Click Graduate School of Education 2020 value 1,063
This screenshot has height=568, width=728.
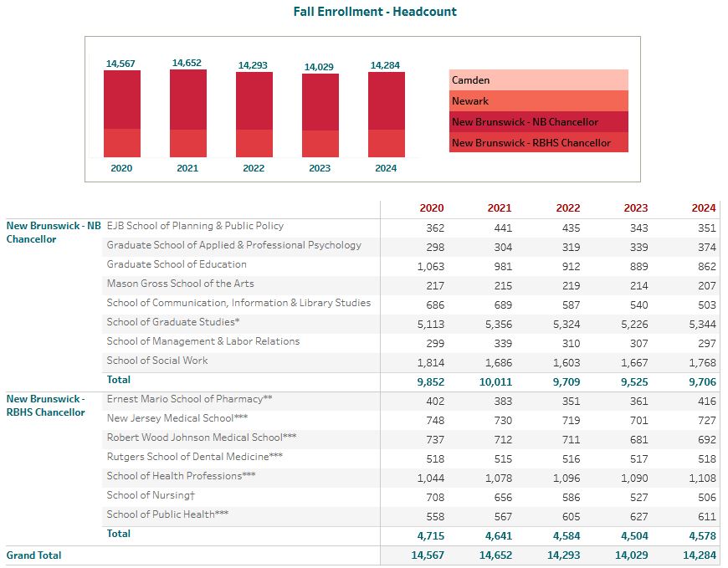[x=430, y=267]
